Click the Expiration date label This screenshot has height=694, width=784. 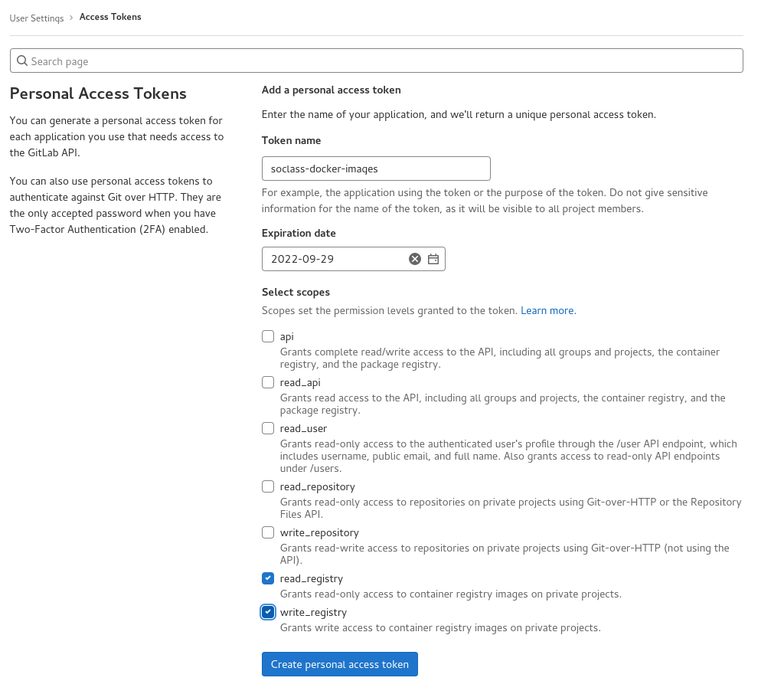click(299, 233)
